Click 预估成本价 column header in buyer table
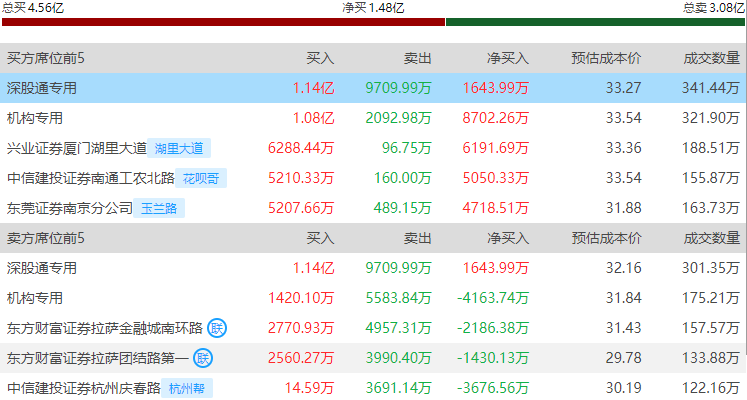Viewport: 747px width, 400px height. pos(606,58)
